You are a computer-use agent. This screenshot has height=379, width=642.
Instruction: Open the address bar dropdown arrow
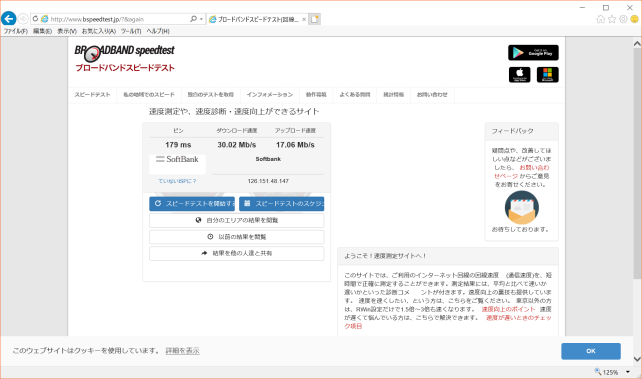pos(201,19)
